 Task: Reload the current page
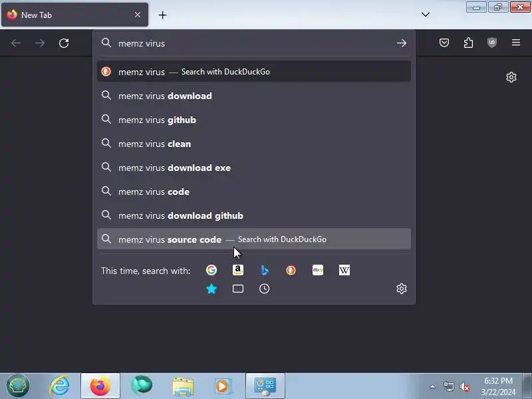click(64, 43)
